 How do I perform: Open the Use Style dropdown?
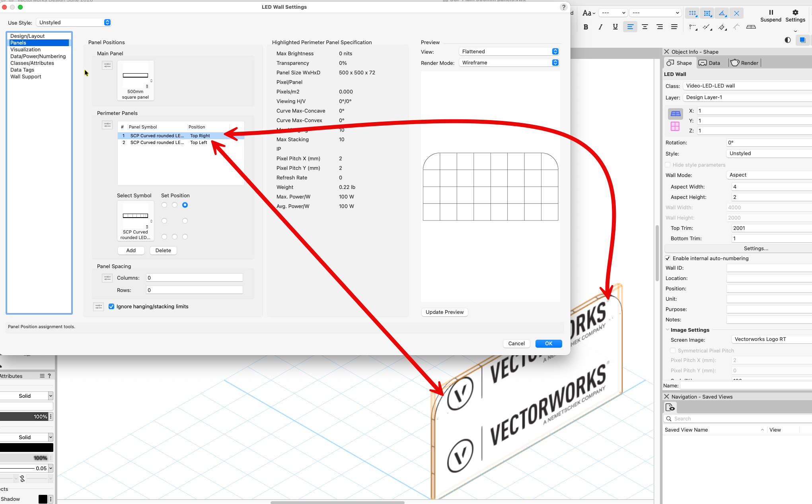coord(74,23)
